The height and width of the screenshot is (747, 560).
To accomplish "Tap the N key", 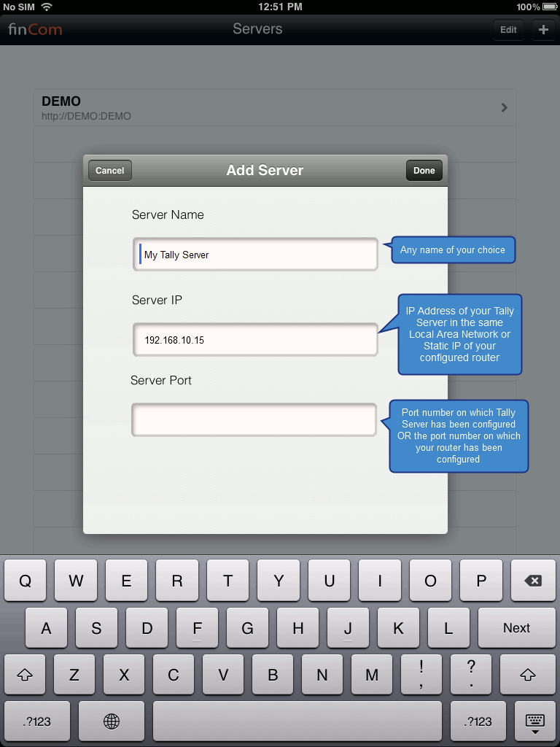I will coord(322,675).
